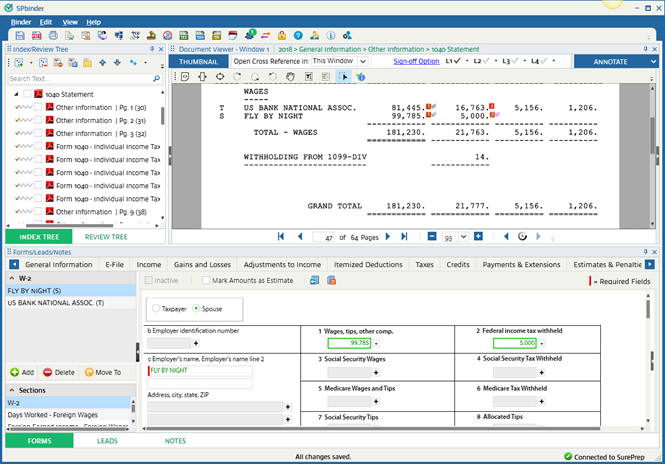Click the zoom out minus button

(x=432, y=237)
